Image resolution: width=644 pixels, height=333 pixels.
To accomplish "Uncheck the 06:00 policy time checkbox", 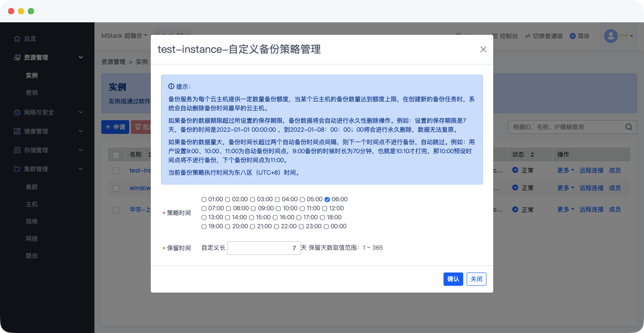I will (x=327, y=200).
